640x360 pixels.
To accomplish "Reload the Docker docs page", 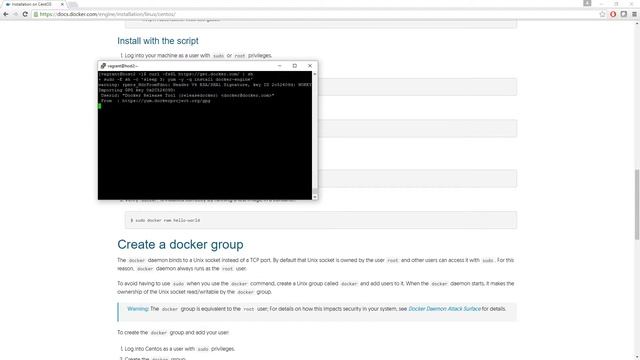I will pos(25,14).
